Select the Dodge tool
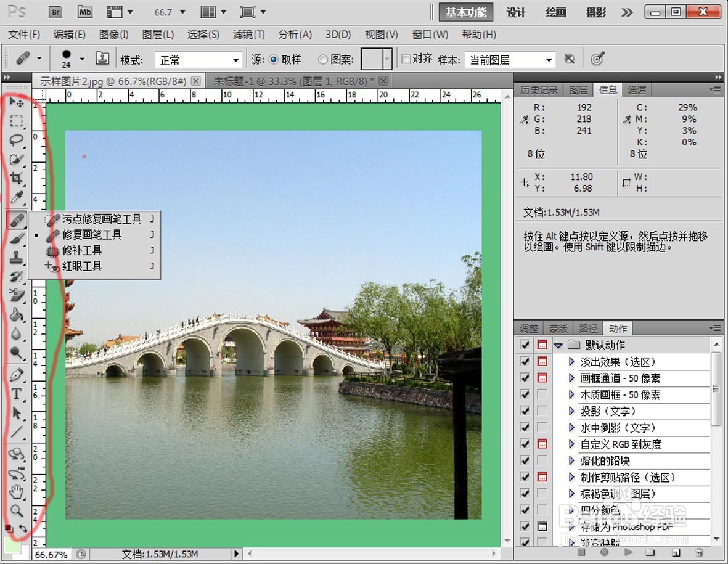The width and height of the screenshot is (728, 564). click(x=17, y=353)
